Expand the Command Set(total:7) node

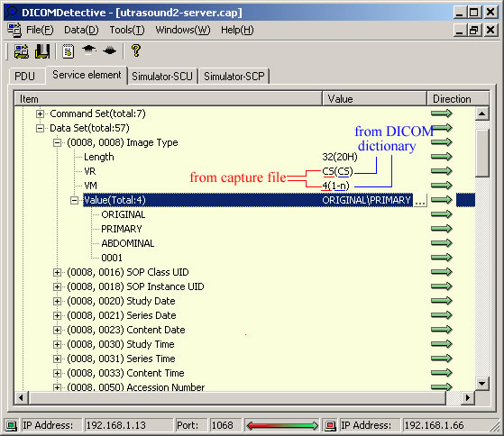click(41, 114)
